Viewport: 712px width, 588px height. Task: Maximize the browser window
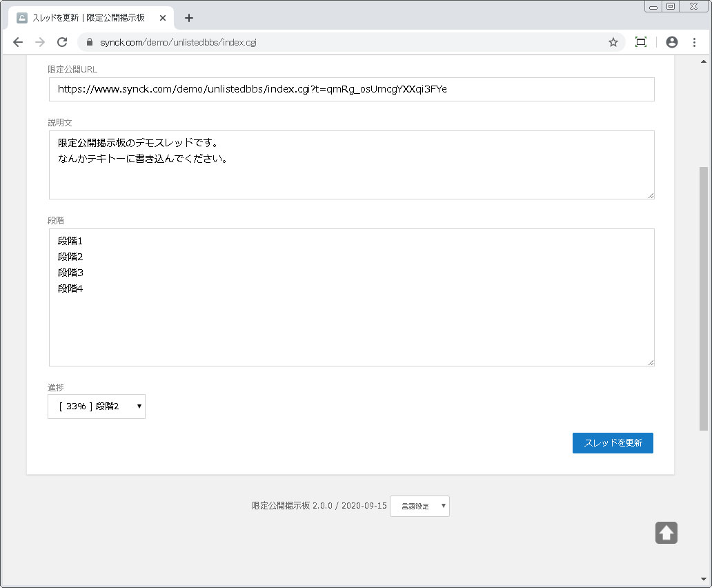(670, 6)
